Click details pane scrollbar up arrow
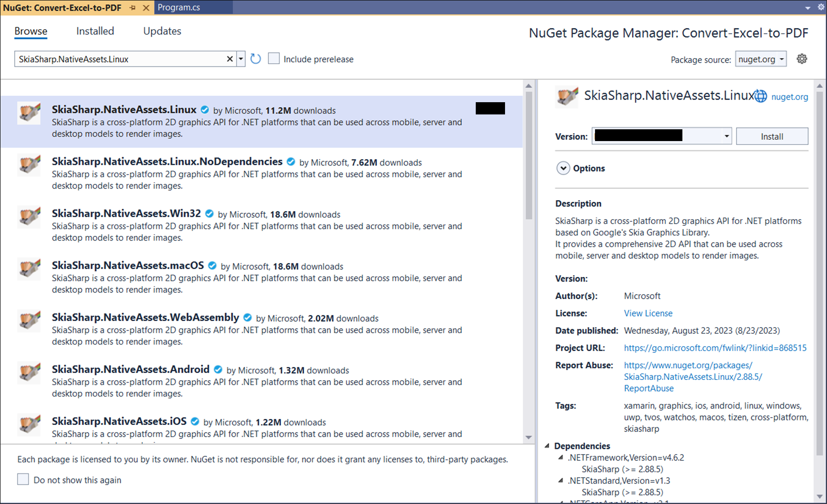The image size is (827, 504). 820,86
